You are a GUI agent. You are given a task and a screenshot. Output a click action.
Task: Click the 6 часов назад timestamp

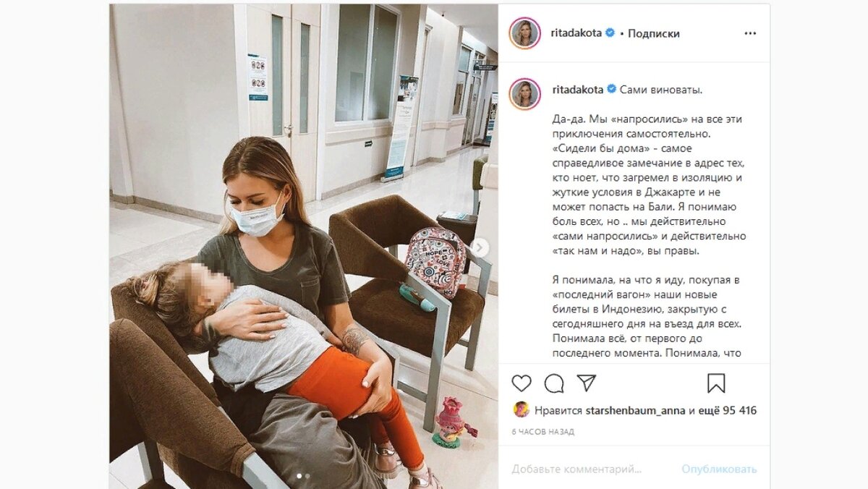[542, 432]
